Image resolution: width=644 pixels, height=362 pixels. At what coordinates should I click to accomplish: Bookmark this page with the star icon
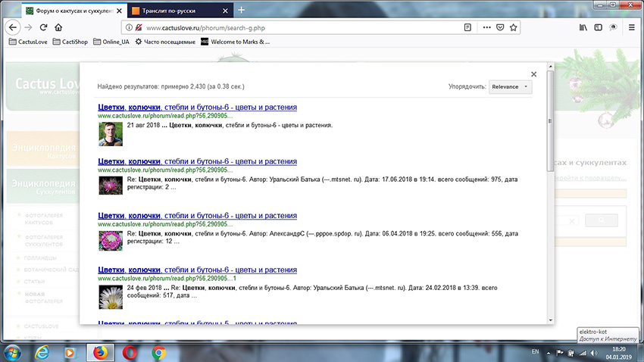coord(514,27)
